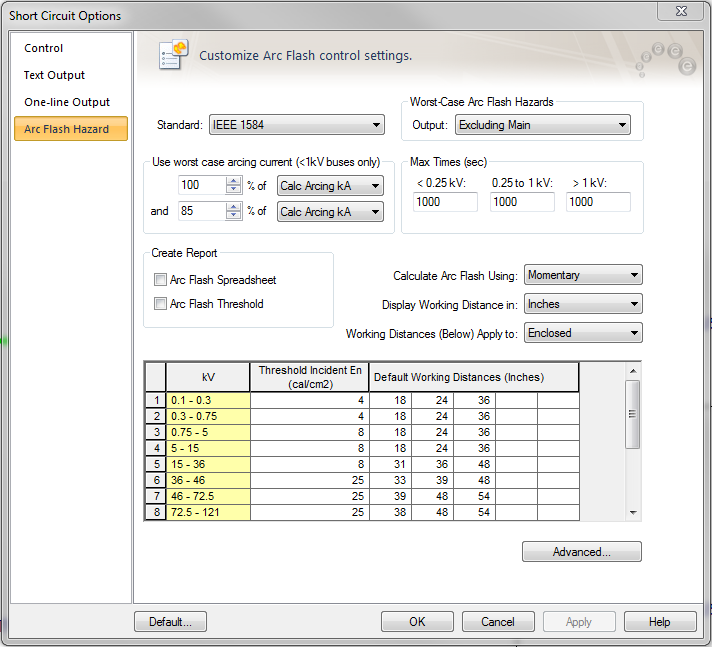712x647 pixels.
Task: Click working distance 33 in row 6
Action: [391, 480]
